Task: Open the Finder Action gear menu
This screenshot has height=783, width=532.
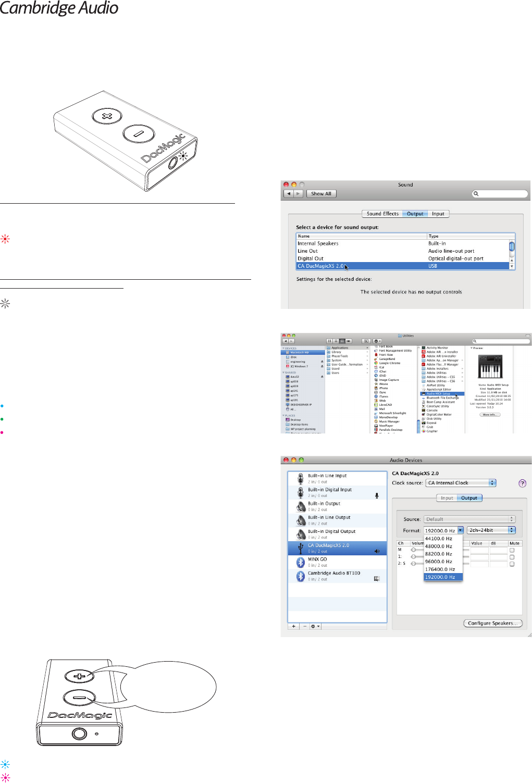Action: click(377, 341)
